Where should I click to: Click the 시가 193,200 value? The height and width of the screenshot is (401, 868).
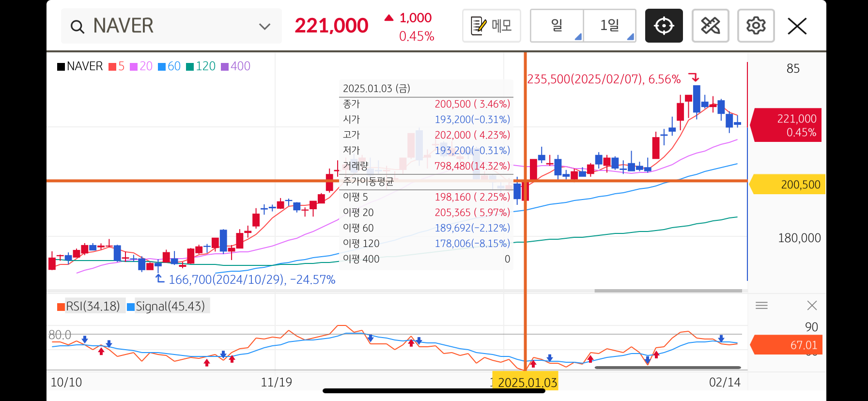[x=472, y=120]
